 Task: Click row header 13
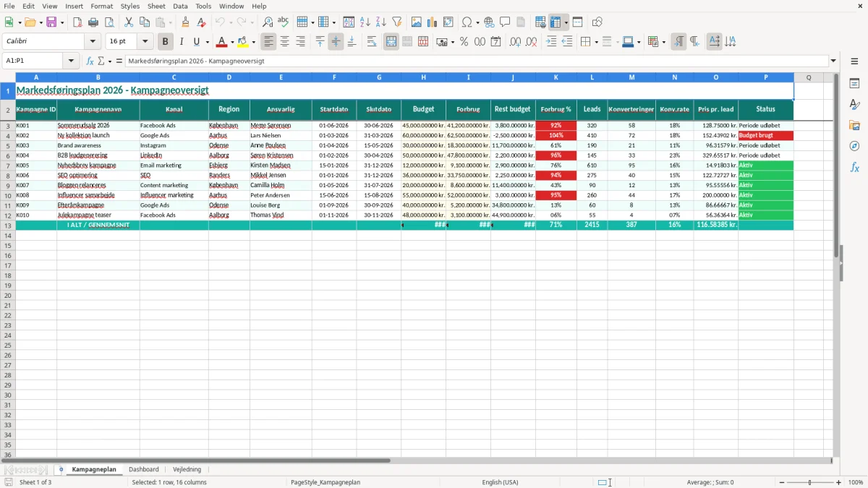(8, 226)
